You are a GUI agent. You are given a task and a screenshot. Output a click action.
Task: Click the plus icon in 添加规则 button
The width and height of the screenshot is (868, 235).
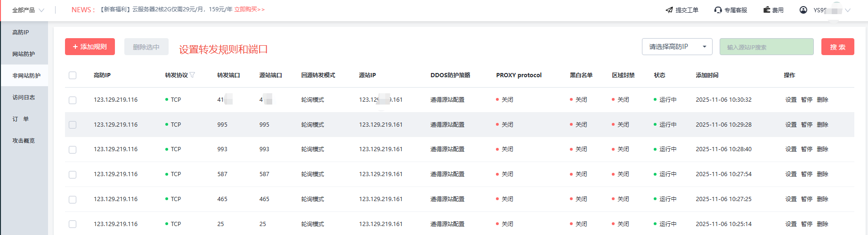[75, 47]
